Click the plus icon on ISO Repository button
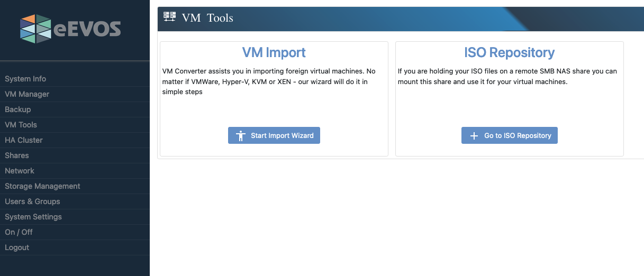The height and width of the screenshot is (276, 644). tap(474, 136)
